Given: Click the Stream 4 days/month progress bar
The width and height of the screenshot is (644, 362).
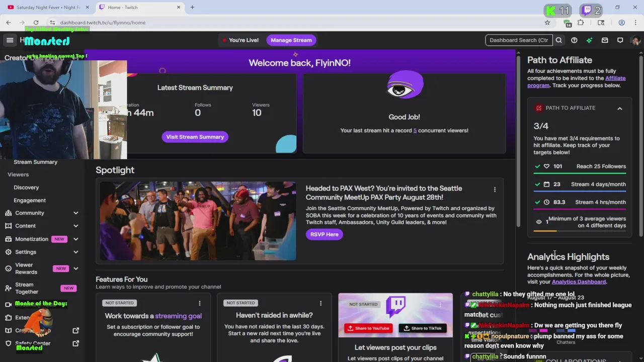Looking at the screenshot, I should point(580,191).
